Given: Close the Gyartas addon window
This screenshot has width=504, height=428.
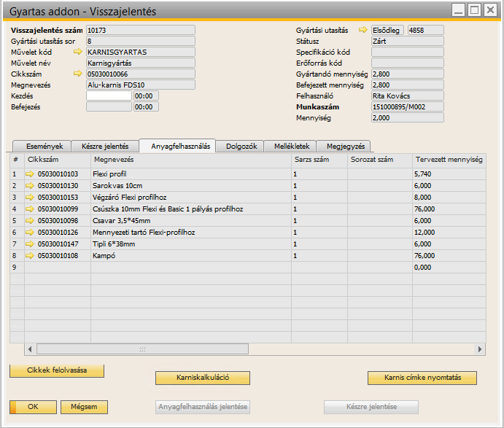Looking at the screenshot, I should coord(490,10).
